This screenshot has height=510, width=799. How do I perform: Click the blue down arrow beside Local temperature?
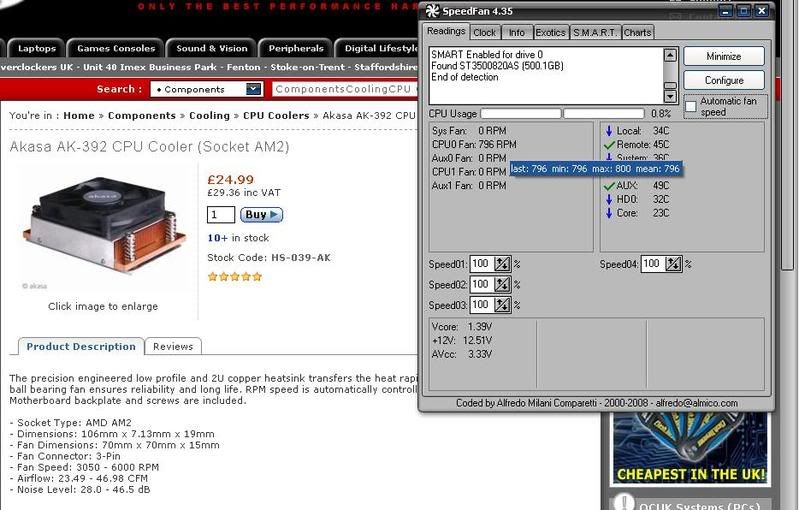coord(608,131)
